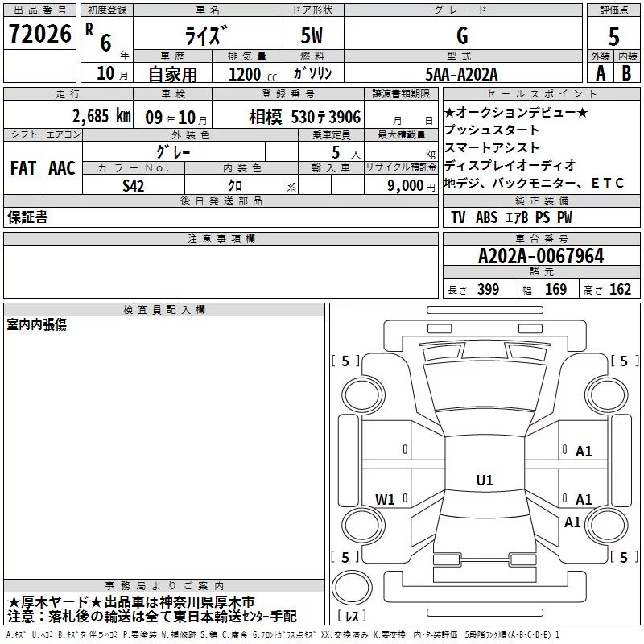Click inspector note 室内内張傷
644x644 pixels.
tap(36, 324)
